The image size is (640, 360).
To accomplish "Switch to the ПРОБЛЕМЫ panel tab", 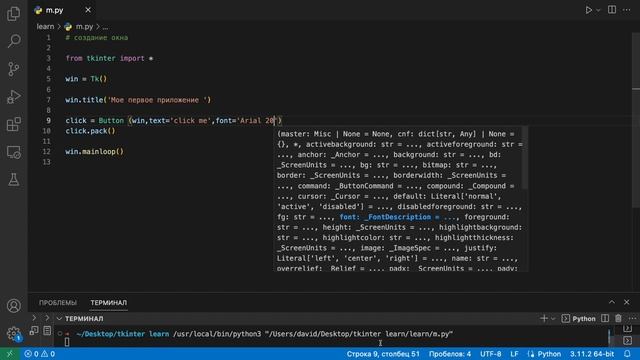I will [x=58, y=303].
